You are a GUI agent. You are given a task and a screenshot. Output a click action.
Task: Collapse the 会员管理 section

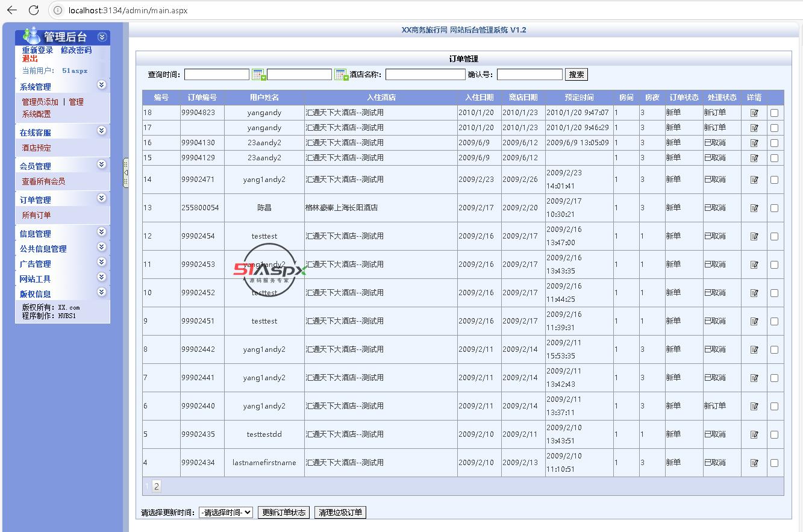102,164
